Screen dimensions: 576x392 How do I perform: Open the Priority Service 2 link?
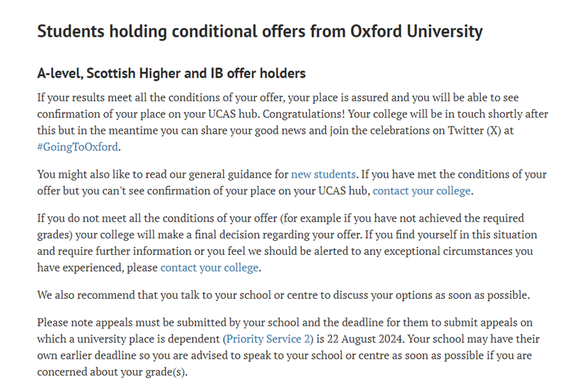pos(268,339)
